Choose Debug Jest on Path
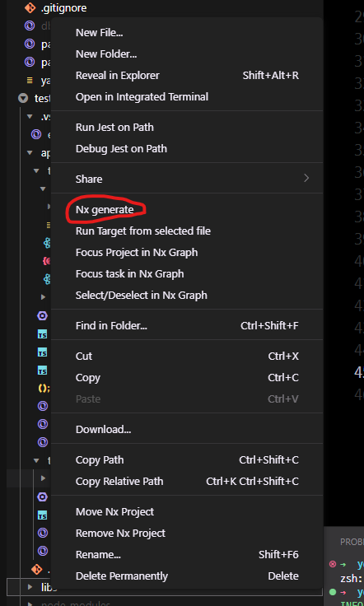 [121, 148]
